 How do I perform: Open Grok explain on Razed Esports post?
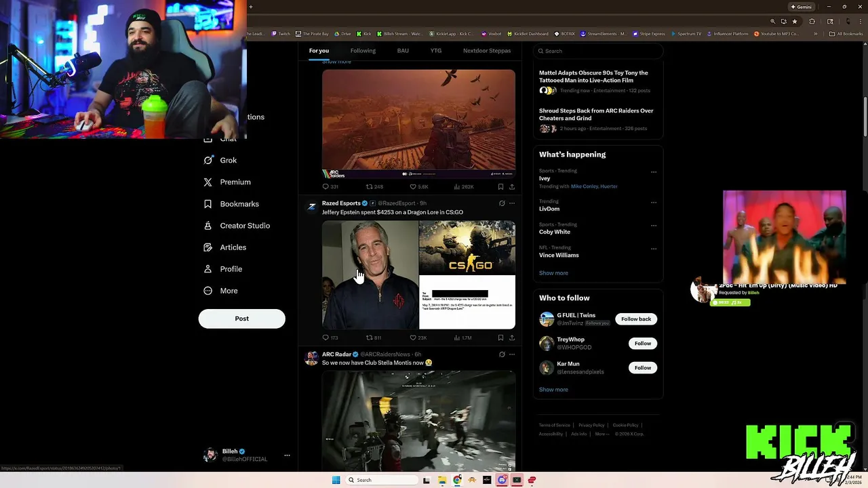click(x=502, y=203)
